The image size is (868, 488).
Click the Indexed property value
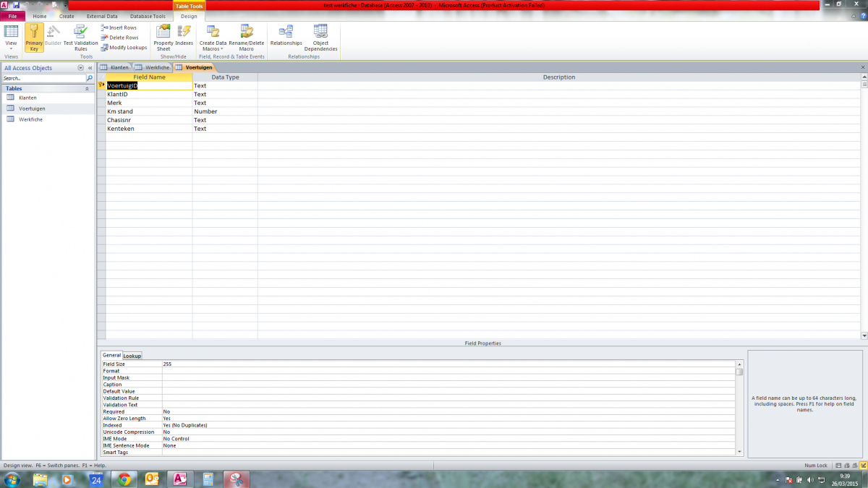tap(448, 425)
